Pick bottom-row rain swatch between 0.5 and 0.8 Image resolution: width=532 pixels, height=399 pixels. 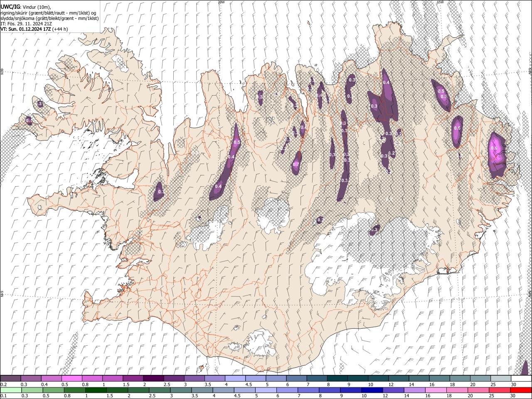53,390
